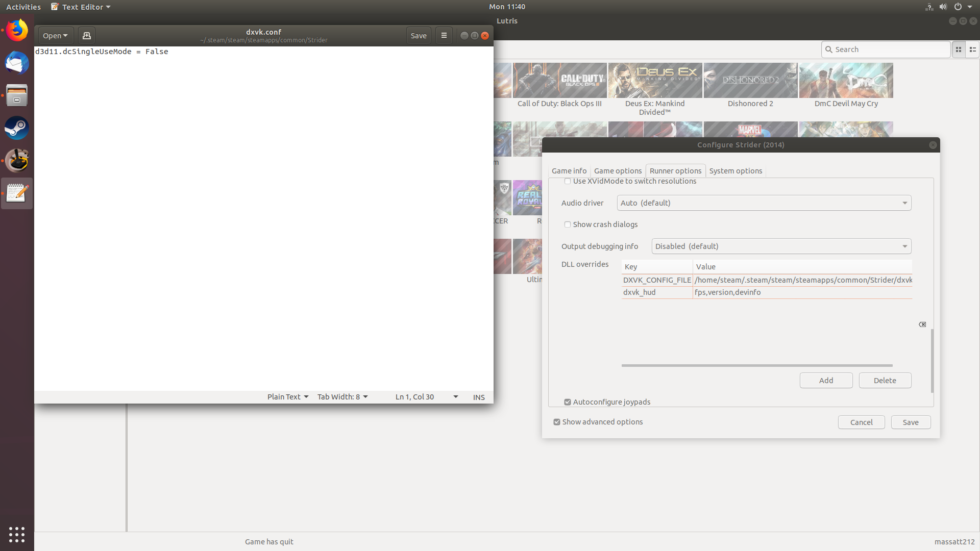Open the line and column position dropdown
Screen dimensions: 980x551
[427, 397]
